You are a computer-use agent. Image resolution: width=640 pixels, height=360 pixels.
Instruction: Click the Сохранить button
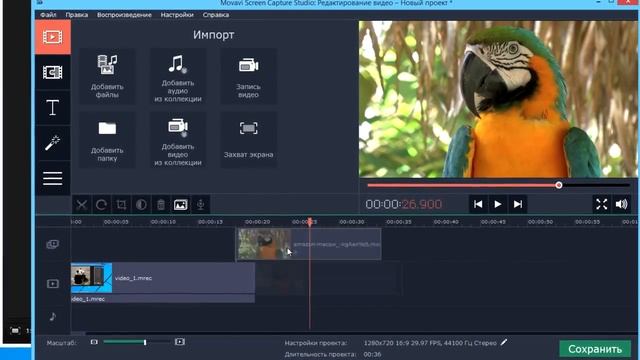click(595, 349)
